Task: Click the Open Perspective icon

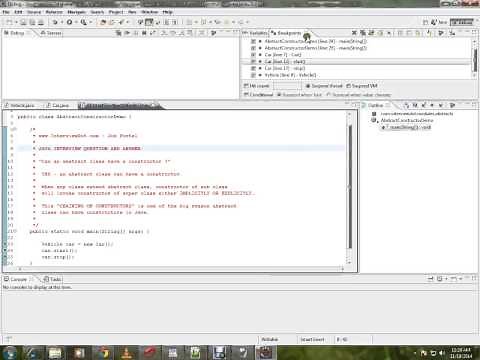Action: pos(426,22)
